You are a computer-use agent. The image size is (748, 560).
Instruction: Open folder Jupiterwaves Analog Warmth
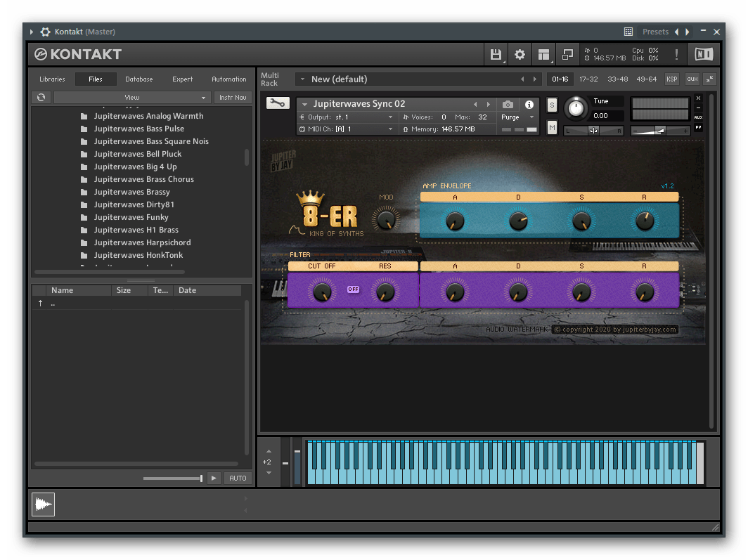(148, 116)
